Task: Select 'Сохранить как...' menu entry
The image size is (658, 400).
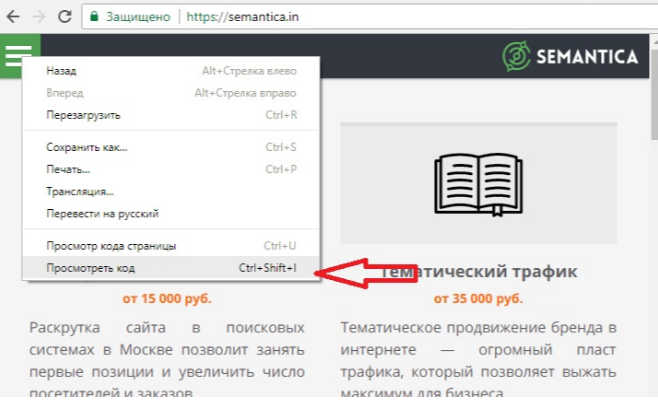Action: pos(87,147)
